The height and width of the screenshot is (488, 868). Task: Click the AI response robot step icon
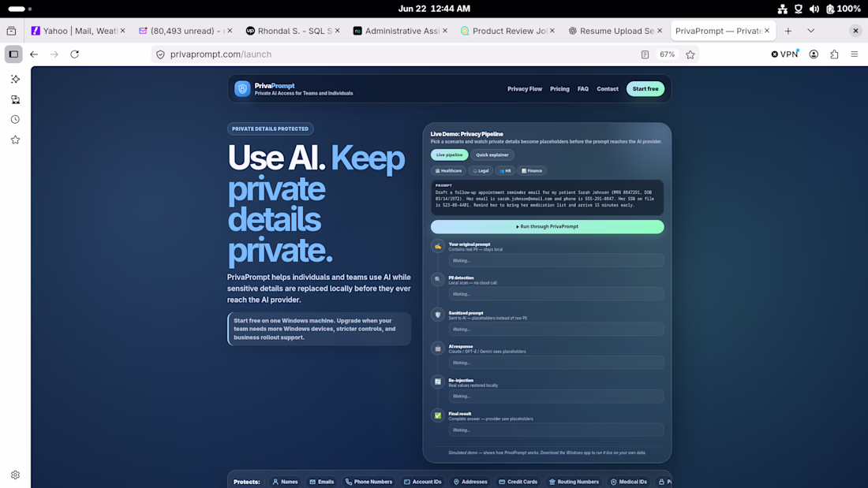438,348
